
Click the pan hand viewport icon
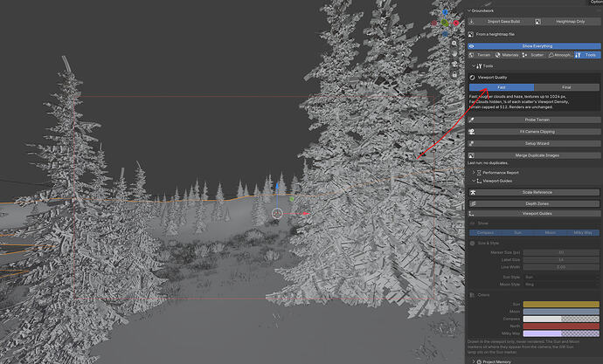point(454,54)
